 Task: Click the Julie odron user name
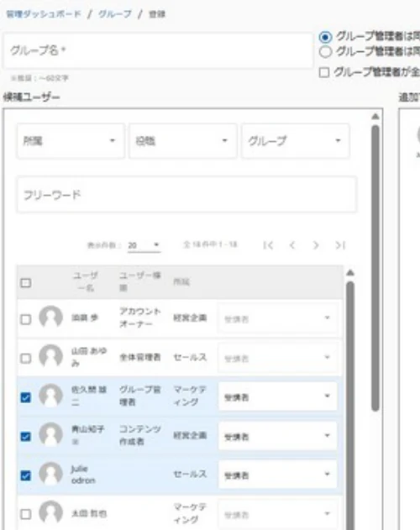pos(83,475)
